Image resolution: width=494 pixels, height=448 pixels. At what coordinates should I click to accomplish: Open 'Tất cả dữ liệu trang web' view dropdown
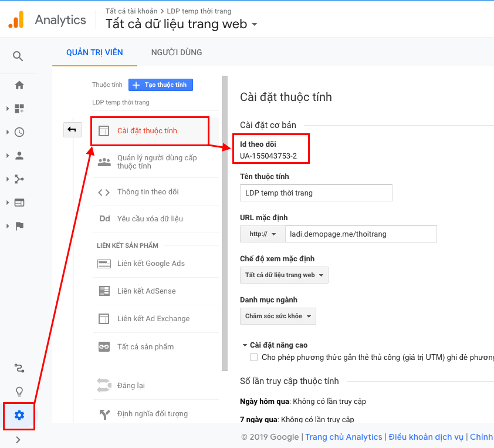click(x=284, y=275)
